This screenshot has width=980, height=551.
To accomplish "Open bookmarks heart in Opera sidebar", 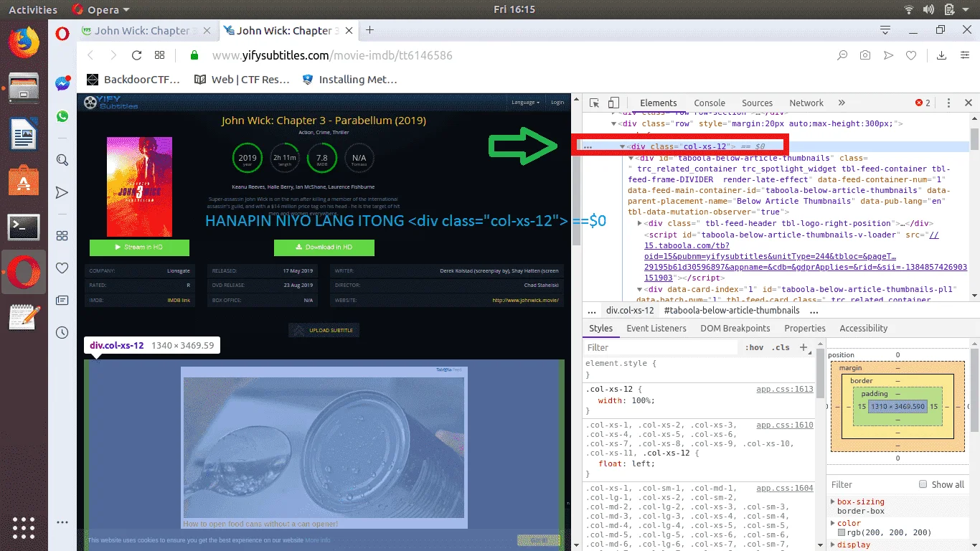I will coord(62,268).
